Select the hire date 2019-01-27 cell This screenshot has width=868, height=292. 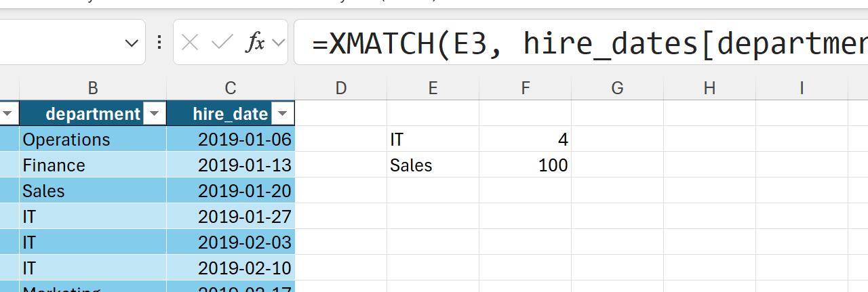coord(231,217)
